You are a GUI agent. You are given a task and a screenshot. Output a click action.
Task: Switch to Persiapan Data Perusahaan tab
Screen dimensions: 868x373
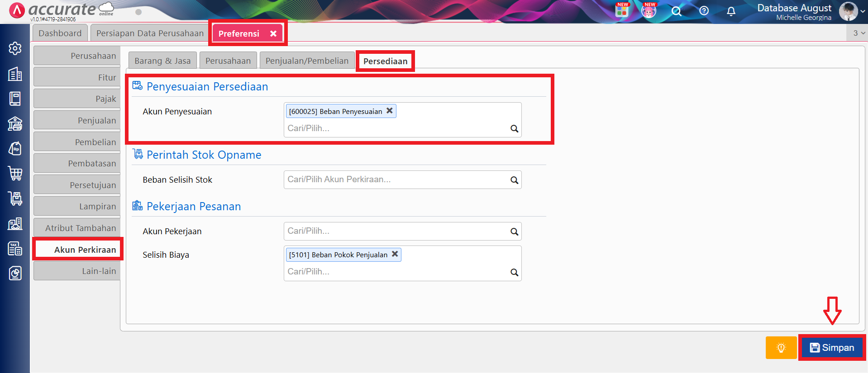(150, 33)
